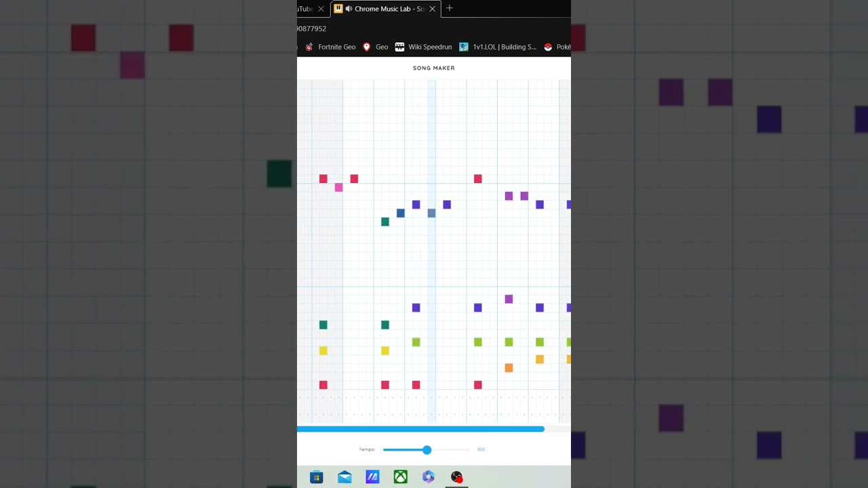
Task: Open Microsoft Store from the taskbar
Action: click(316, 477)
